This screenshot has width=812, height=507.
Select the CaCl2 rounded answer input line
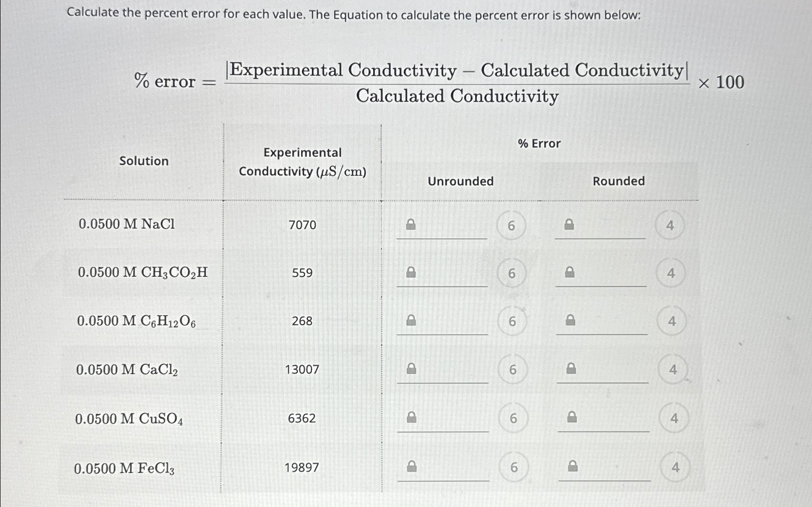pos(603,383)
